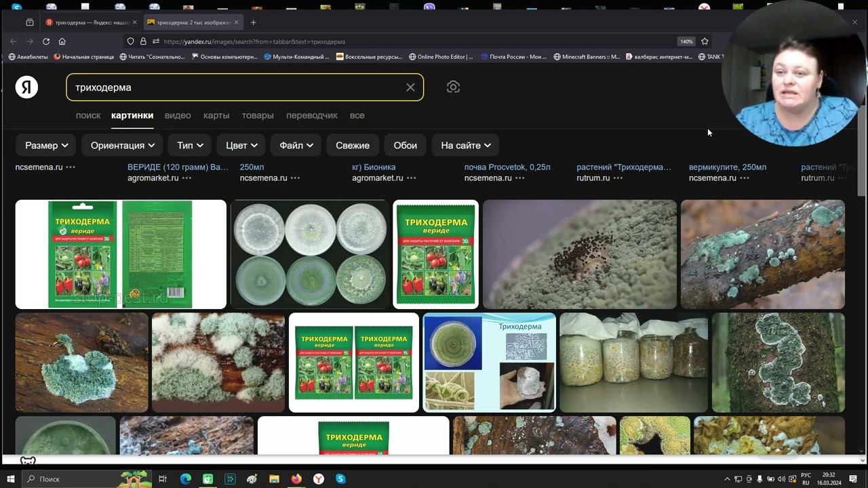
Task: Open the 'вермикулите, 250мл' link
Action: click(728, 167)
